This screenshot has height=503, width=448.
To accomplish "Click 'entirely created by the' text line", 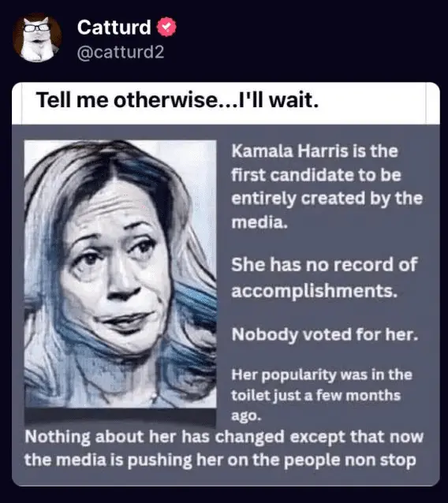I will pos(327,199).
